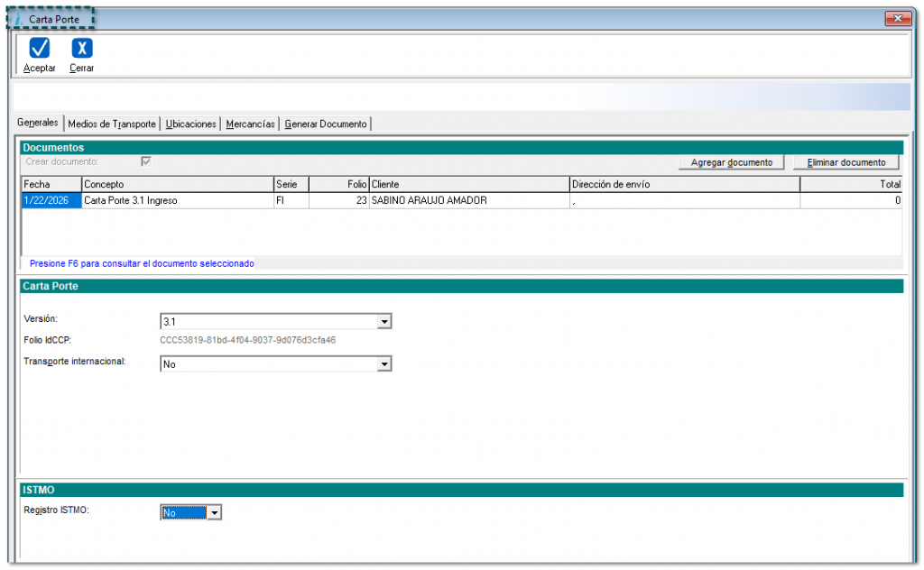Screen dimensions: 924x570
Task: Close the Carta Porte window
Action: pos(897,19)
